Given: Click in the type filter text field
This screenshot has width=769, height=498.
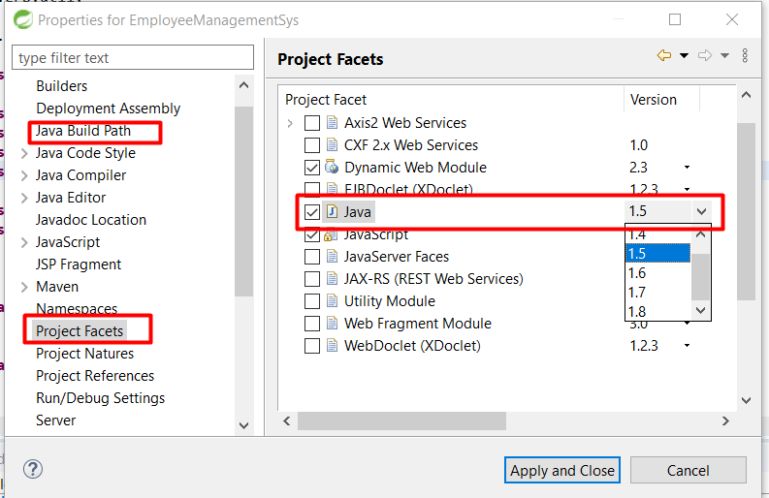Looking at the screenshot, I should [x=133, y=57].
